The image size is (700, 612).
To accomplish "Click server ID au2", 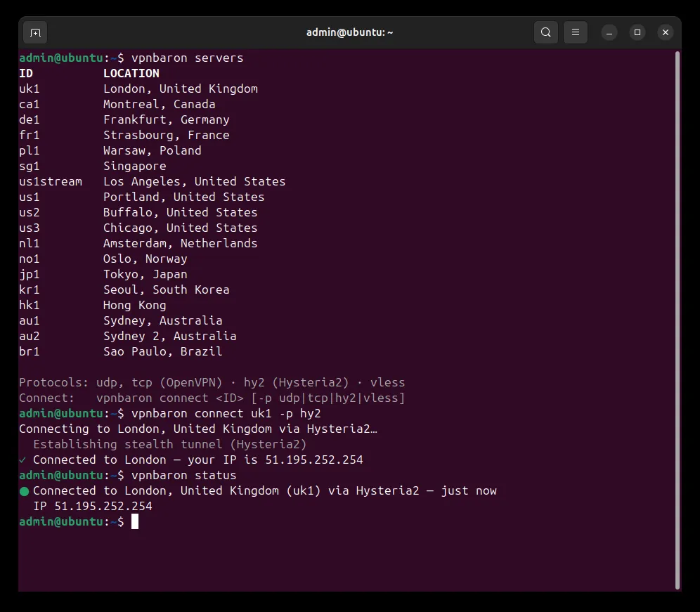I will point(30,336).
